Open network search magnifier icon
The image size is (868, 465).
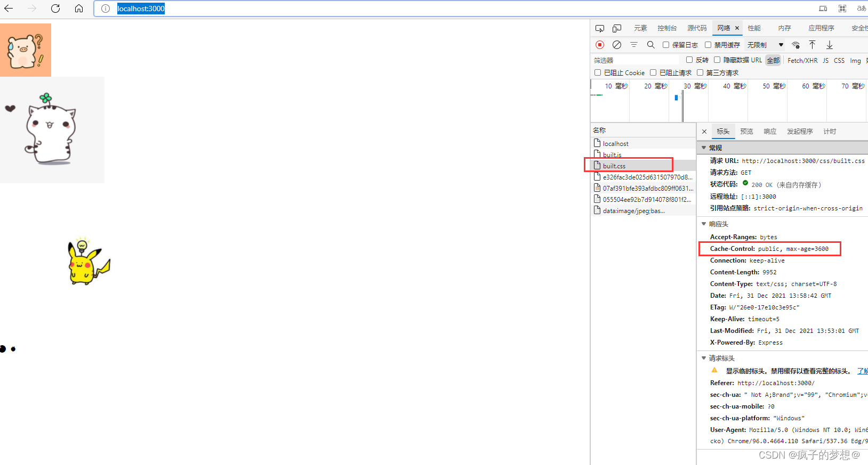[651, 45]
